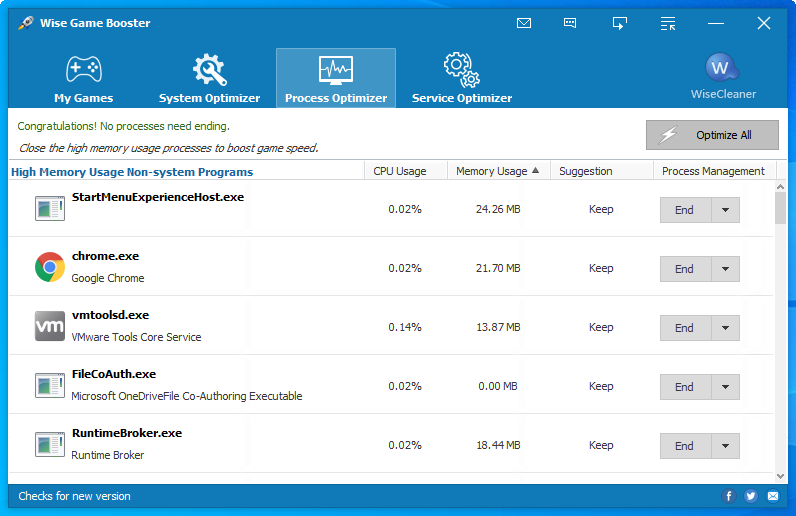Click the Twitter icon in status bar
Viewport: 796px width, 516px height.
pos(751,496)
